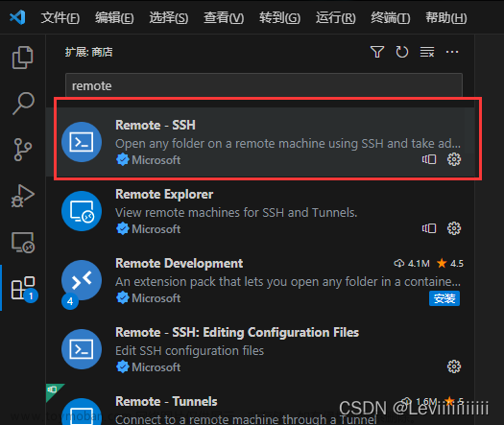Click the Remote Explorer title text
504x425 pixels.
point(164,194)
